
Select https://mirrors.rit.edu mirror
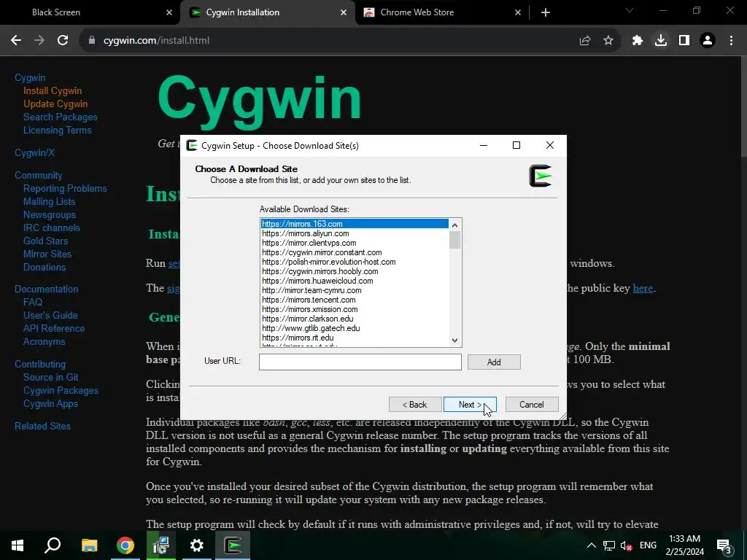point(355,338)
